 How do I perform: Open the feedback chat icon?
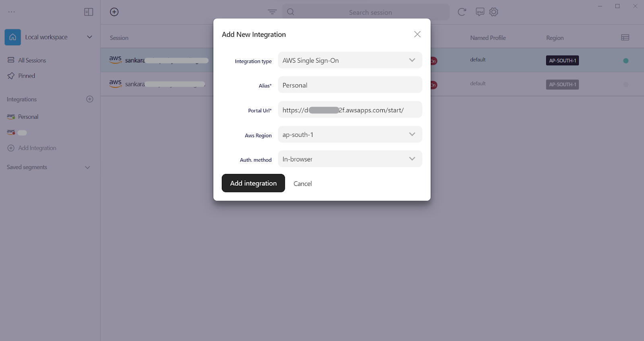(480, 12)
